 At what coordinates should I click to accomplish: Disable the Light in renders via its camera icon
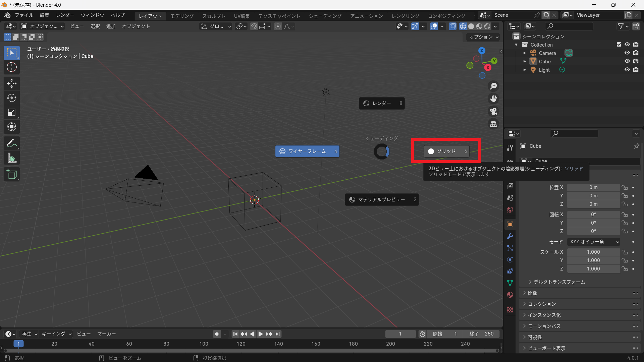[x=636, y=70]
